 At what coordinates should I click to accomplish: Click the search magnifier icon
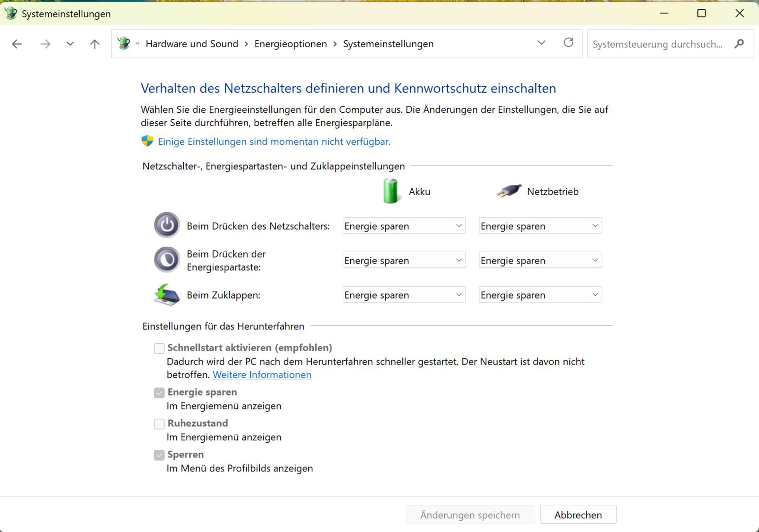739,44
